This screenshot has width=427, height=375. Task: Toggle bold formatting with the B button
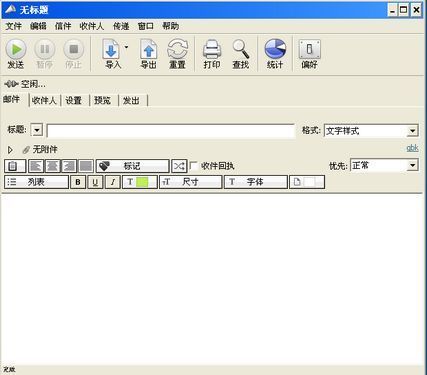point(78,182)
